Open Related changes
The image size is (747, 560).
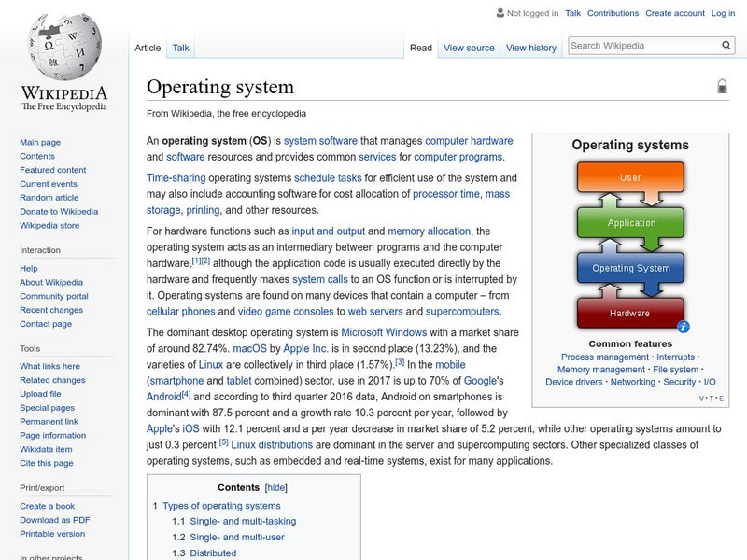click(x=52, y=380)
